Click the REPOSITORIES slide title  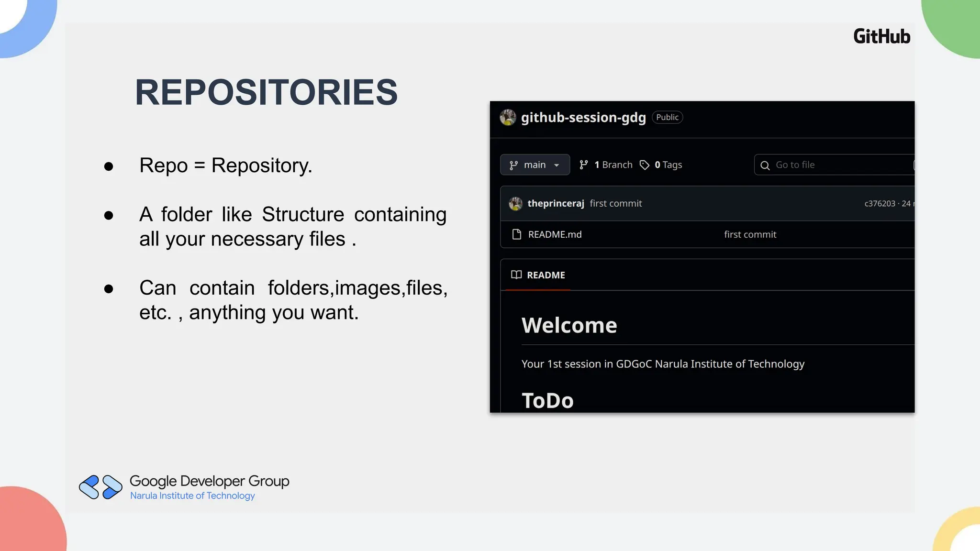[266, 92]
